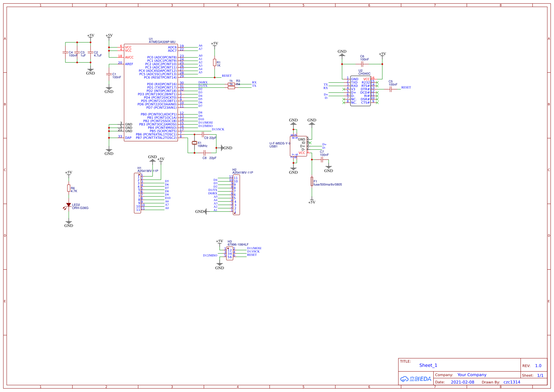Select capacitor C2 4.7uF symbol
Screen dimensions: 554x392
pyautogui.click(x=90, y=53)
